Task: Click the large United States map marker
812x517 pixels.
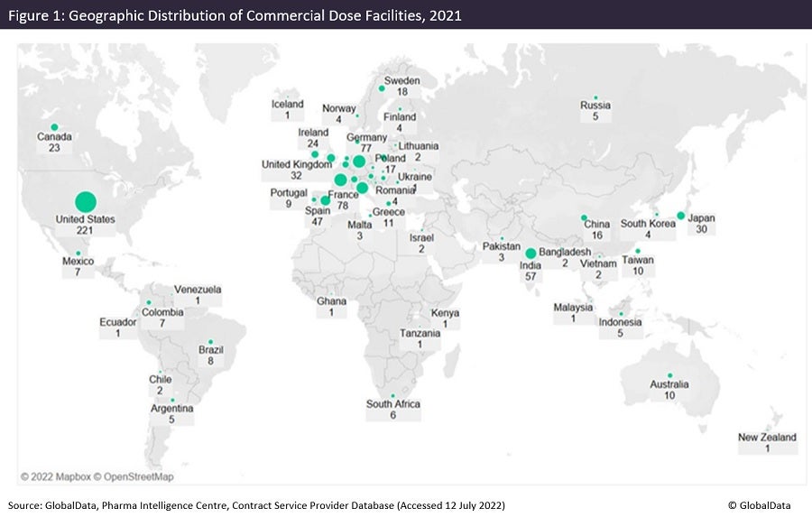Action: tap(86, 202)
